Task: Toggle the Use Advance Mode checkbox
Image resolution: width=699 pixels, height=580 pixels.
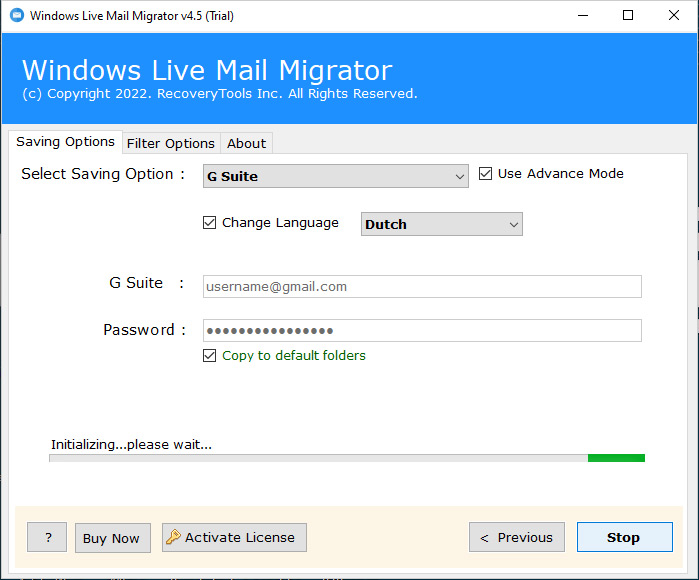Action: click(x=485, y=173)
